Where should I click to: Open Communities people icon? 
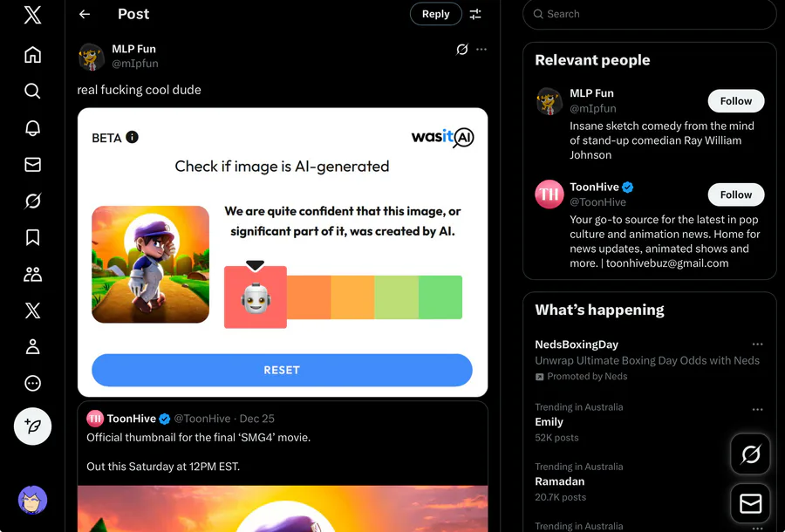32,274
